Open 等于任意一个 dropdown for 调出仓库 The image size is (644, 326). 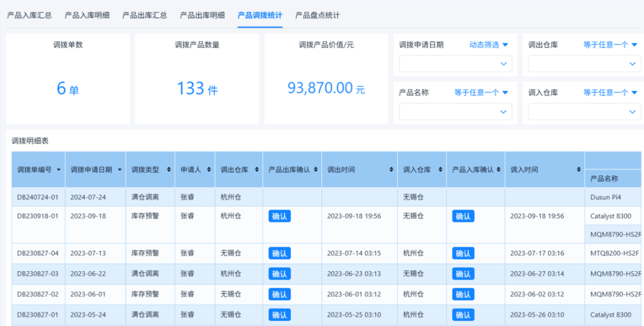pyautogui.click(x=610, y=45)
